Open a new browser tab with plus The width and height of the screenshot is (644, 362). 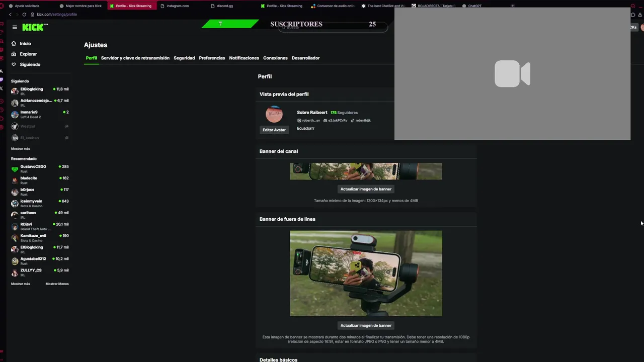click(x=513, y=6)
